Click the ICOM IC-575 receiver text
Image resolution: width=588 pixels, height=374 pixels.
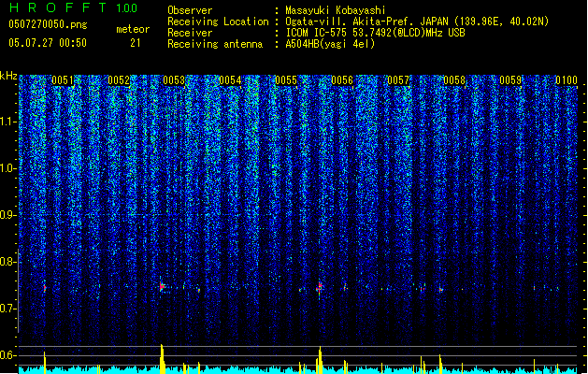pos(375,33)
